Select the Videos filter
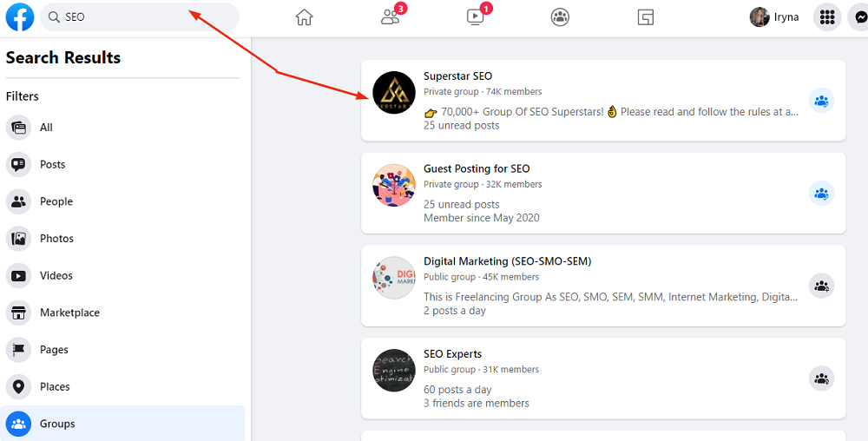Viewport: 868px width, 441px height. pyautogui.click(x=122, y=276)
